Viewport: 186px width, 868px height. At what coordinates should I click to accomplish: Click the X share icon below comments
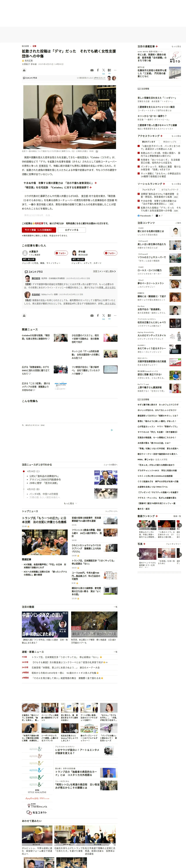tap(104, 315)
